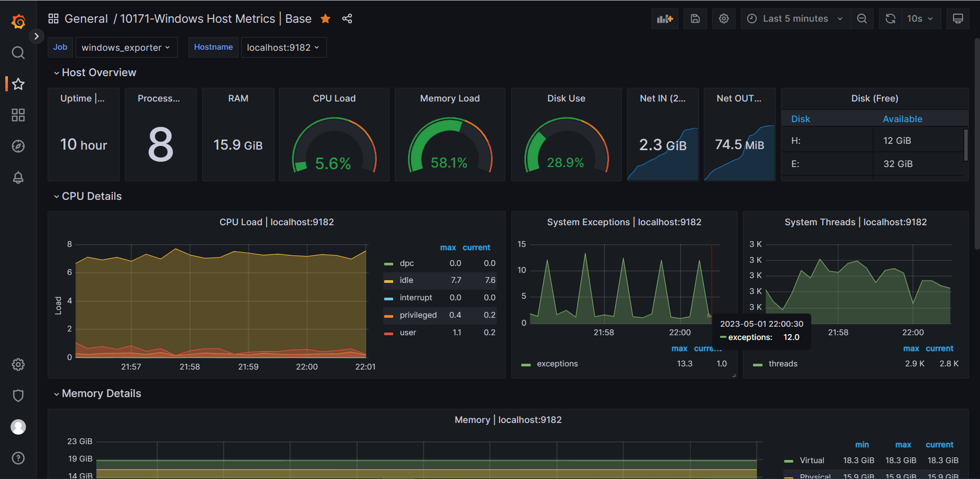The height and width of the screenshot is (479, 980).
Task: Toggle the privileged series in legend
Action: [418, 315]
